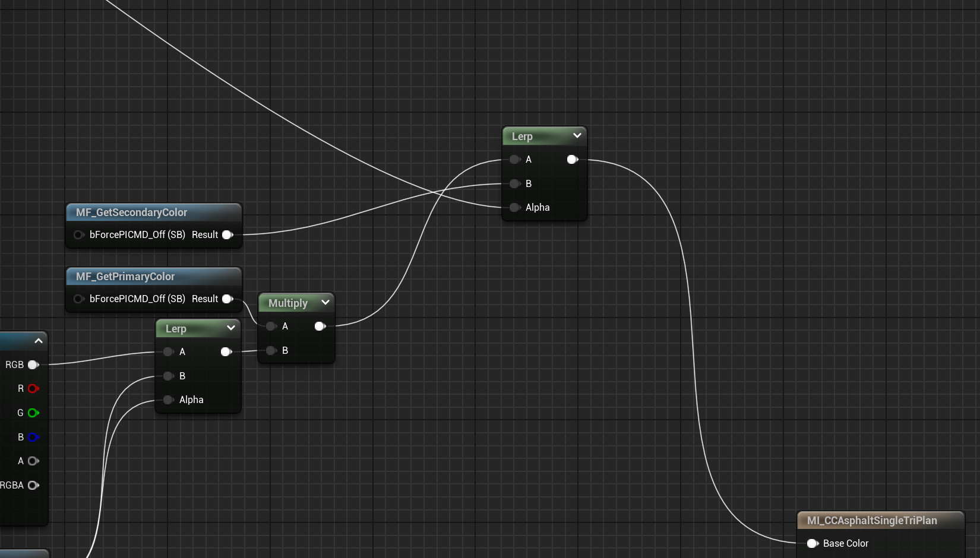Expand the Multiply node's chevron

[x=325, y=303]
